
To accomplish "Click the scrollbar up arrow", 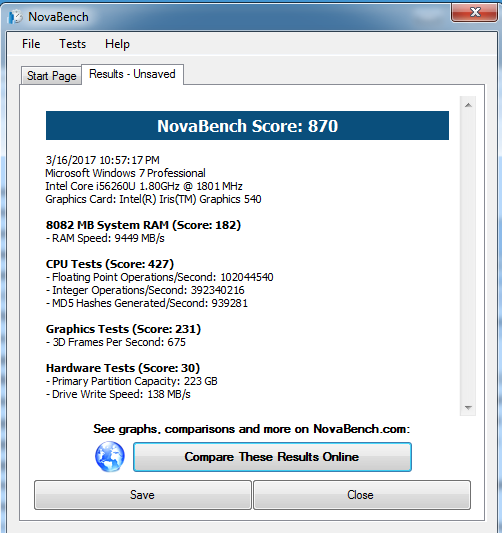I will pos(468,105).
